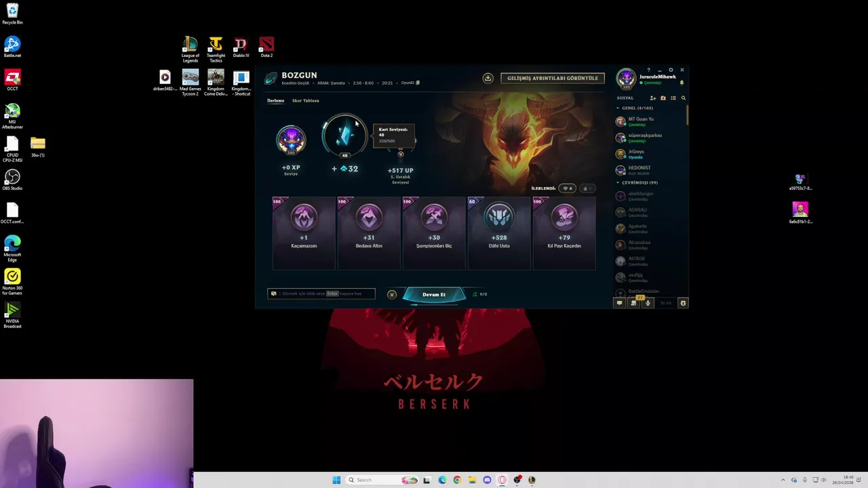This screenshot has height=488, width=868.
Task: Click the Kıl Payı Kaçırdın challenge card
Action: (x=564, y=233)
